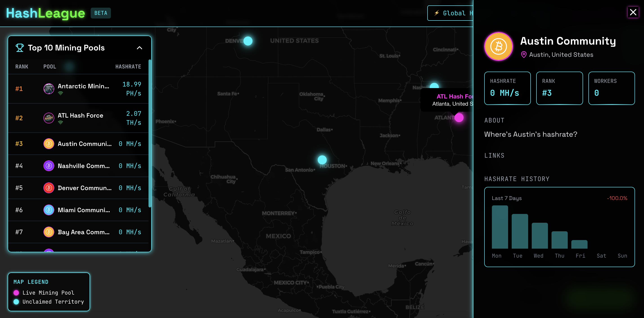Click the ATL Hash Force logo icon
Image resolution: width=644 pixels, height=318 pixels.
[49, 118]
